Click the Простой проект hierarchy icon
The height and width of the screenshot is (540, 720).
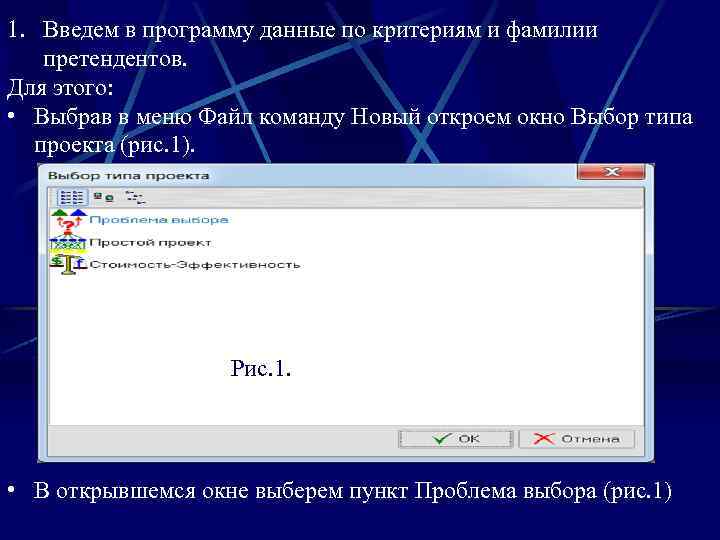(x=68, y=243)
